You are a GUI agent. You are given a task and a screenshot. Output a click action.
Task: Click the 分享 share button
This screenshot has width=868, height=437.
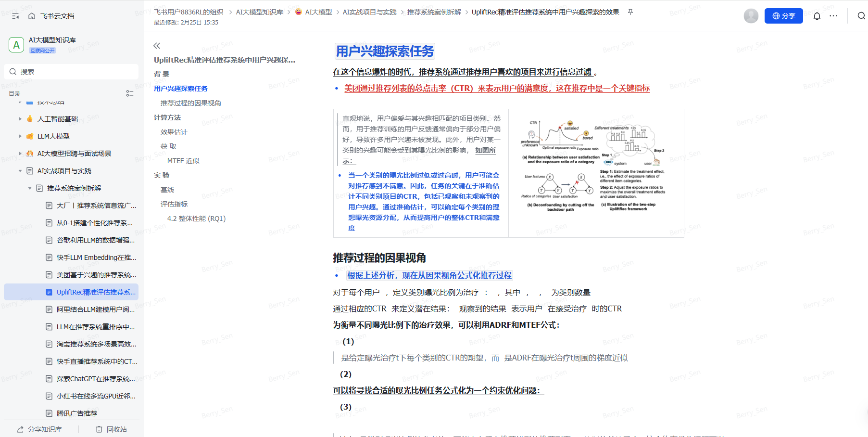(x=784, y=16)
